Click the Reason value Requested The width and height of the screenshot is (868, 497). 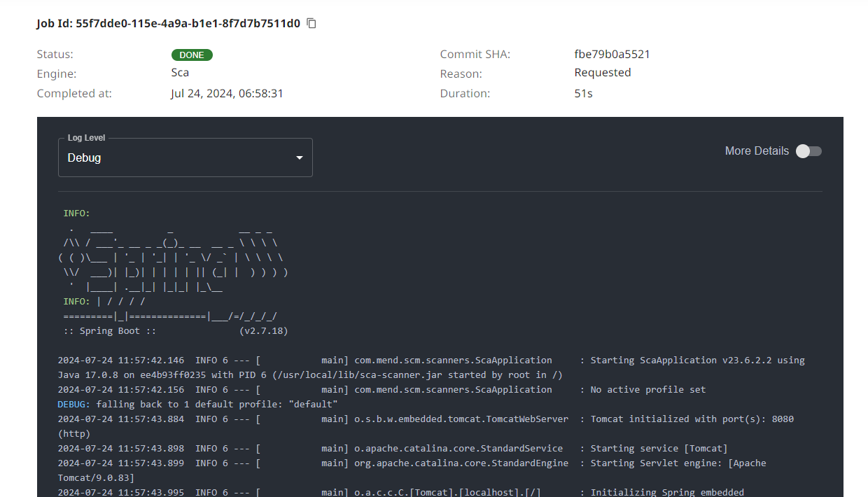tap(602, 73)
